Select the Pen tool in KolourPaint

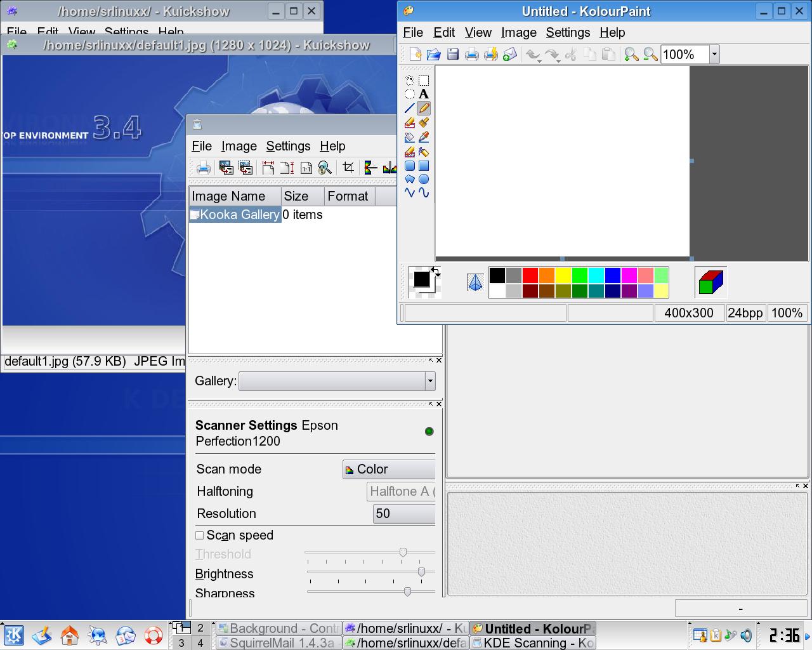424,109
